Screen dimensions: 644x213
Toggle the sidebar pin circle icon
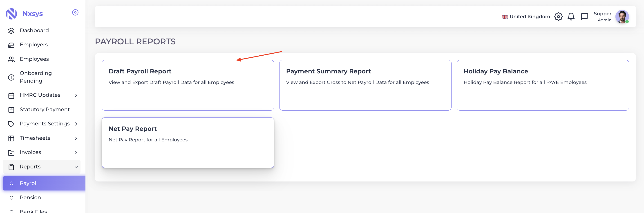pos(75,13)
